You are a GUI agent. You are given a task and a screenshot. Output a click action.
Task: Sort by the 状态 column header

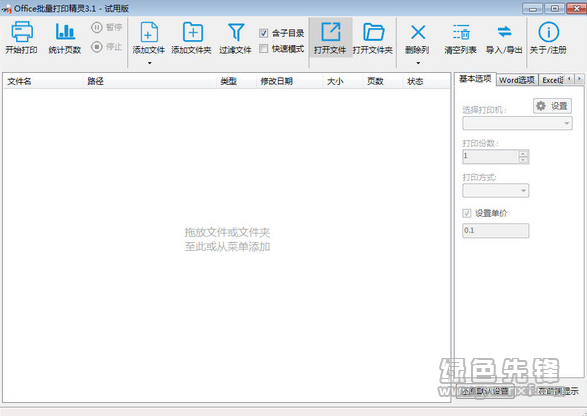426,81
